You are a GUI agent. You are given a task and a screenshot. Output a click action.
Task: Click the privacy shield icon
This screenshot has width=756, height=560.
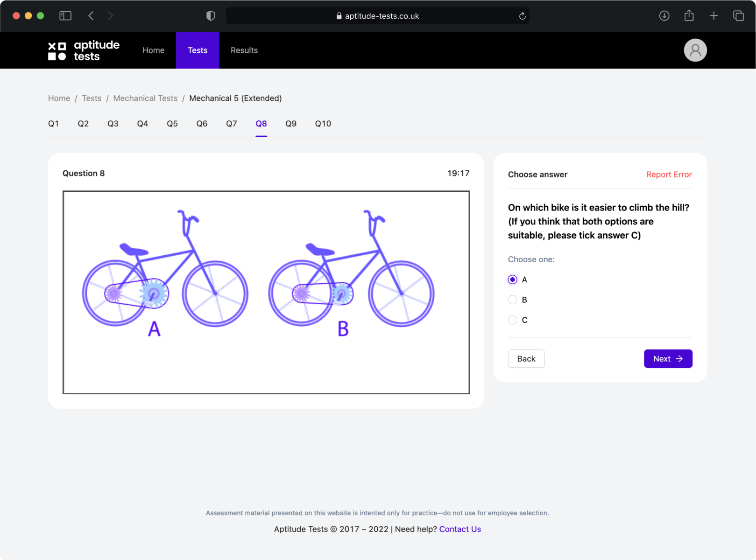tap(211, 16)
